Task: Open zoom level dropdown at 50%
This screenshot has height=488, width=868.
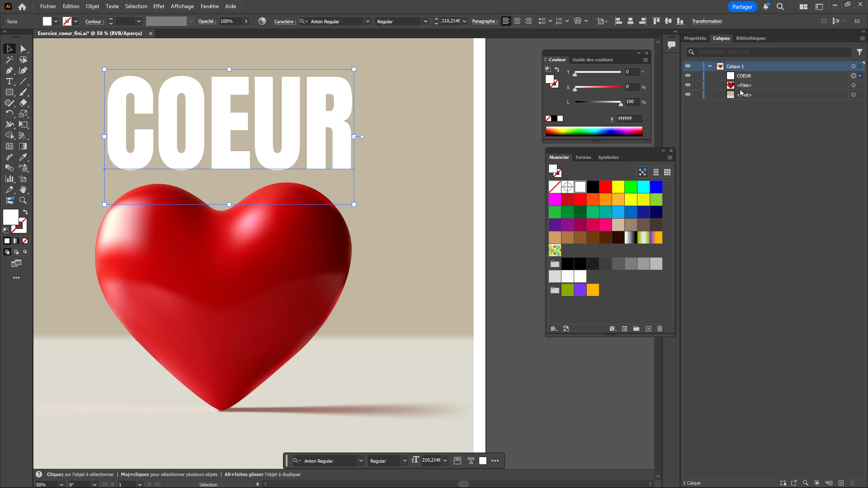Action: (62, 485)
